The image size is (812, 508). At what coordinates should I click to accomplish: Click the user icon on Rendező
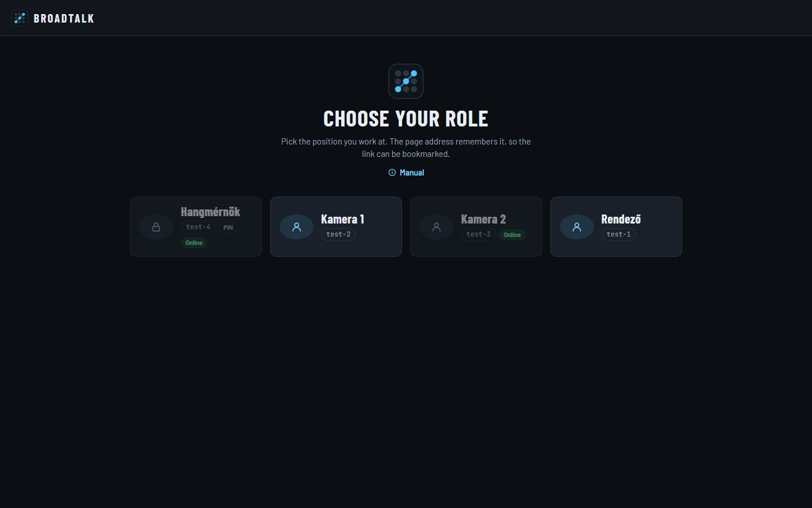[577, 227]
